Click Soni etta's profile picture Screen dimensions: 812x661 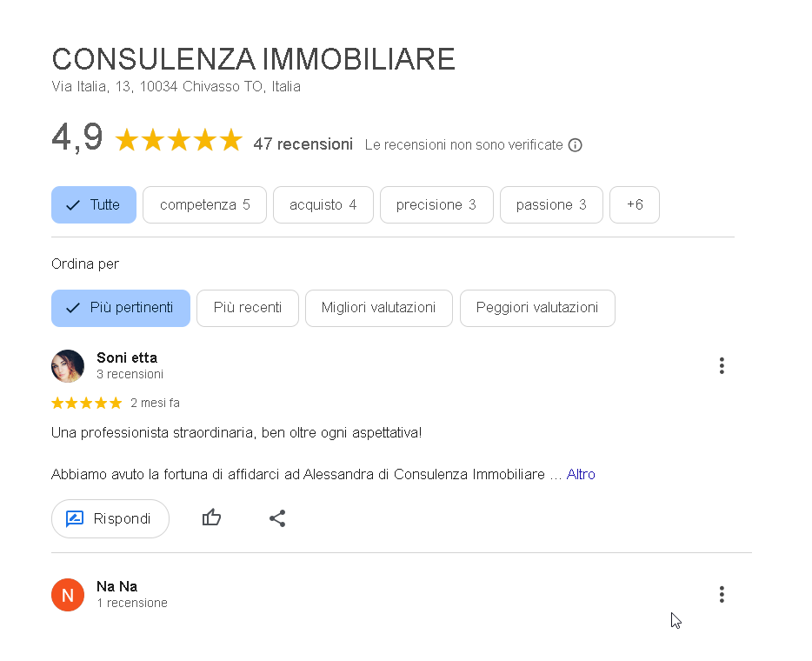[68, 366]
